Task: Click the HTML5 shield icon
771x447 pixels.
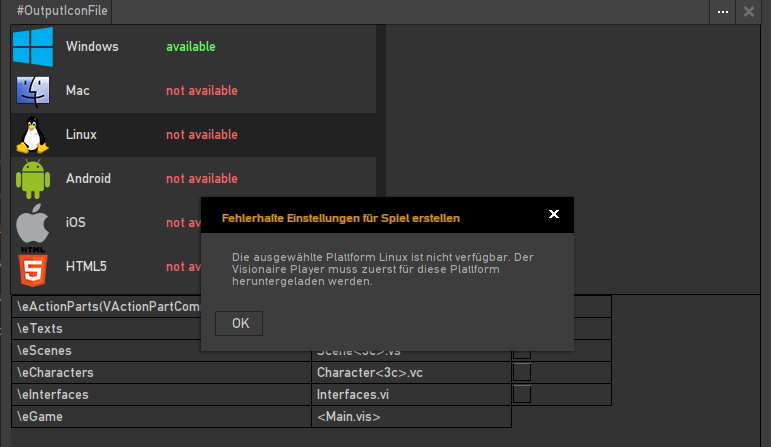Action: (x=33, y=267)
